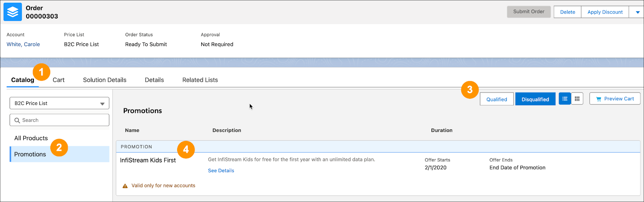Expand the B2C Price List combo box
The width and height of the screenshot is (644, 202).
60,103
